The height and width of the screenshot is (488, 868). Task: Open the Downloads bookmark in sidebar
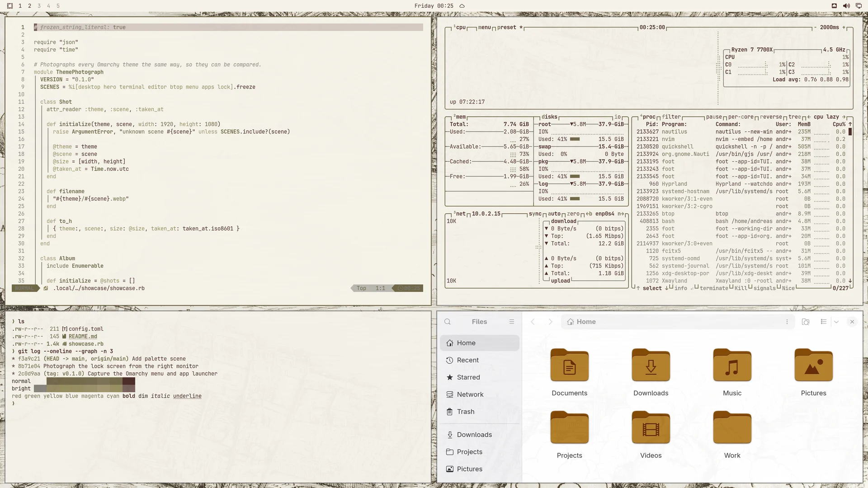pos(479,435)
